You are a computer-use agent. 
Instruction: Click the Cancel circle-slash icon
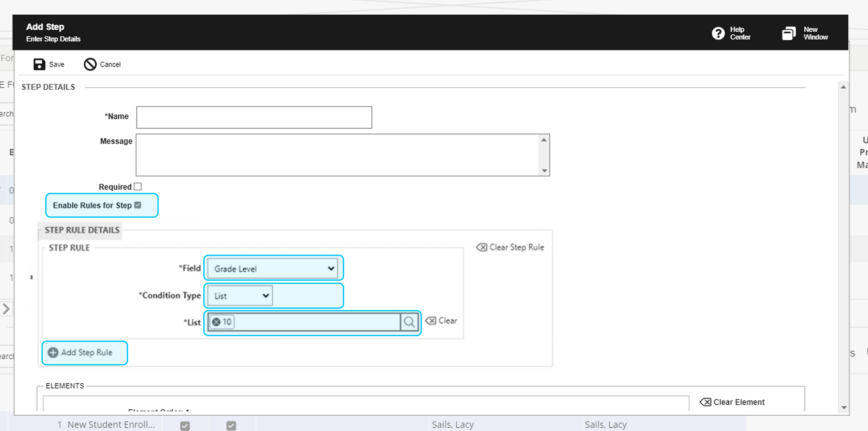pos(90,64)
